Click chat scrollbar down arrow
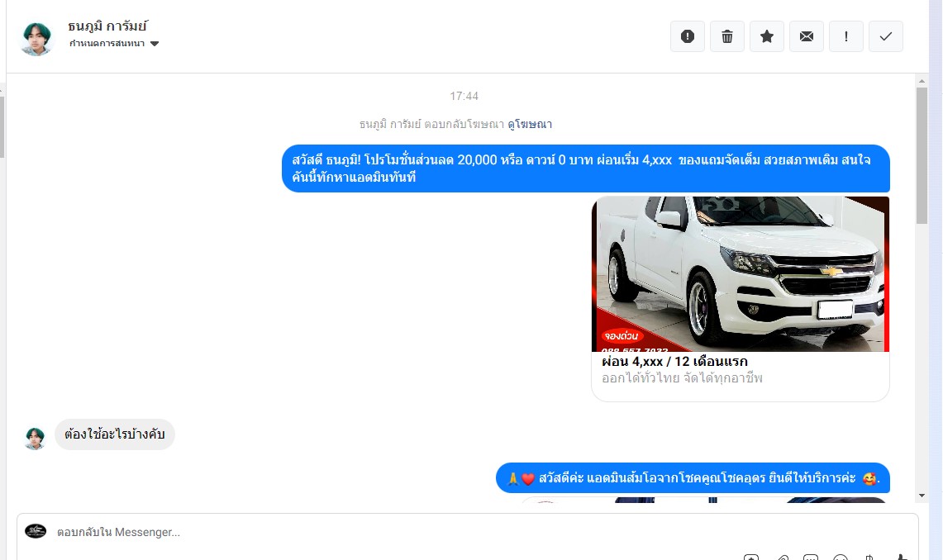 point(922,496)
